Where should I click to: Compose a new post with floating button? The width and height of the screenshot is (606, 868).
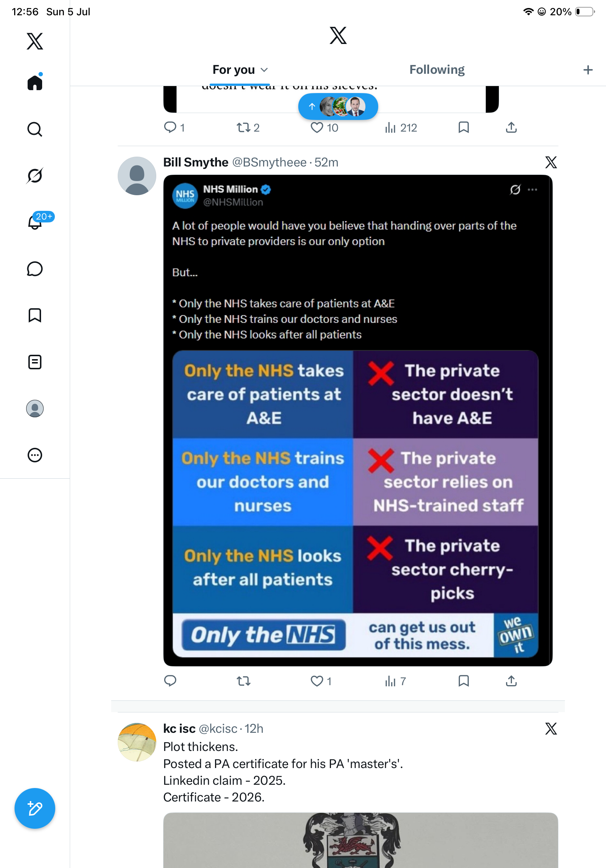(x=35, y=809)
